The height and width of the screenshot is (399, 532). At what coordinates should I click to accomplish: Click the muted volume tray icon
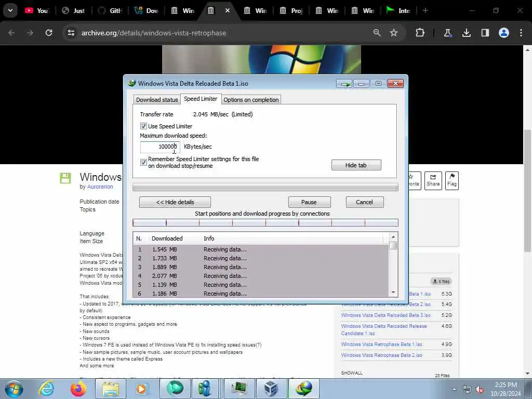[x=480, y=390]
